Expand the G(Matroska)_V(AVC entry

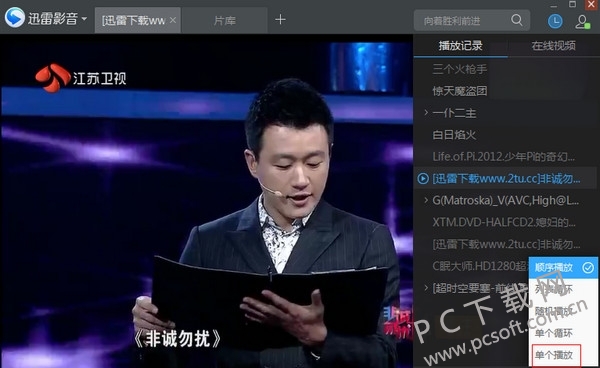tap(426, 200)
